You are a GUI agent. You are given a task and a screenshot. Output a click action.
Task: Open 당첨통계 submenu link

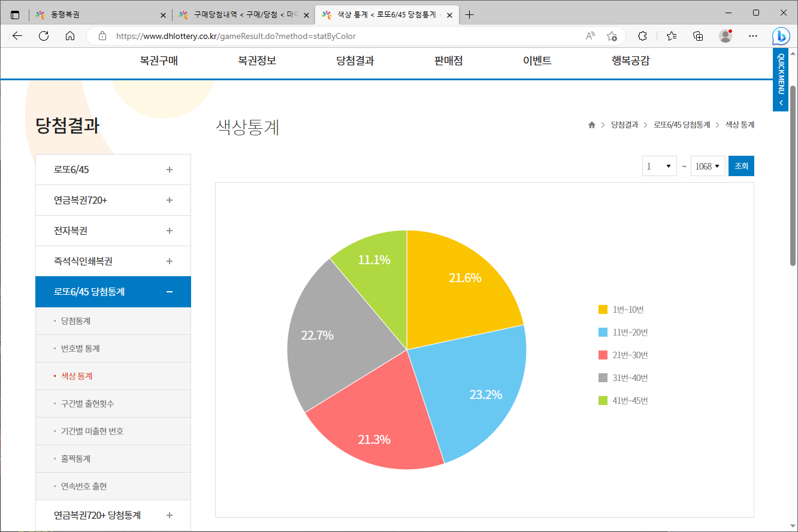click(x=75, y=321)
